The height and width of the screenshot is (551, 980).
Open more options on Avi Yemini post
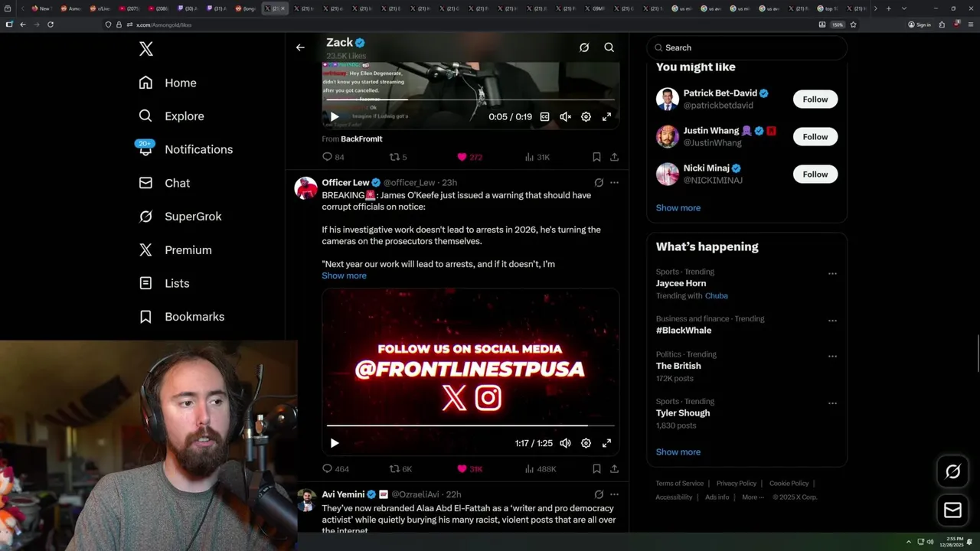(x=614, y=494)
